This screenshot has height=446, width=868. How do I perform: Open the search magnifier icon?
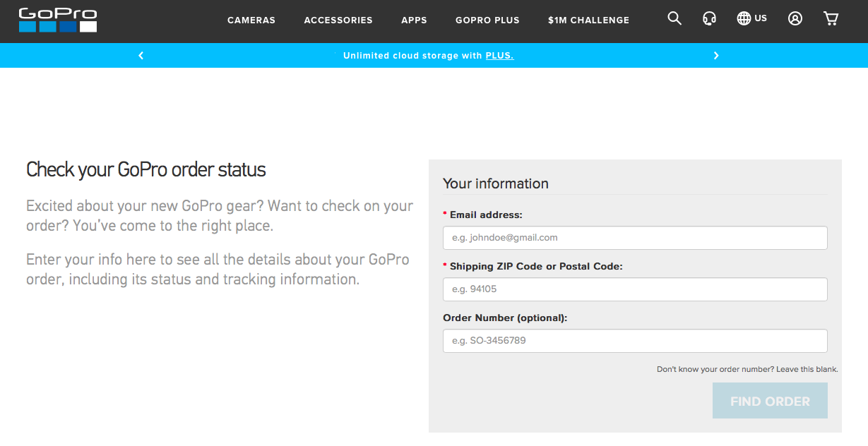tap(674, 18)
